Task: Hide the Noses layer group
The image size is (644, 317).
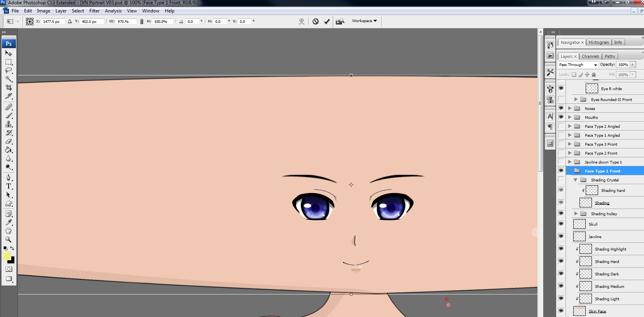Action: pos(561,108)
